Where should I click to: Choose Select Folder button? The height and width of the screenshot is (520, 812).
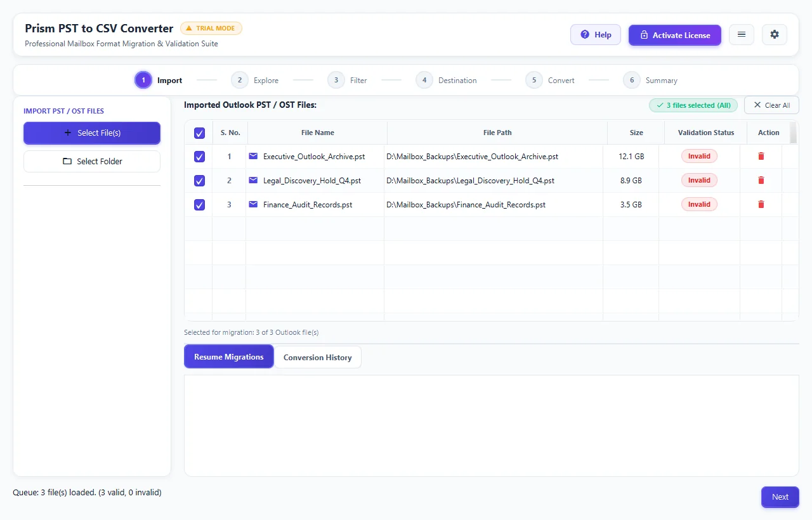click(92, 161)
